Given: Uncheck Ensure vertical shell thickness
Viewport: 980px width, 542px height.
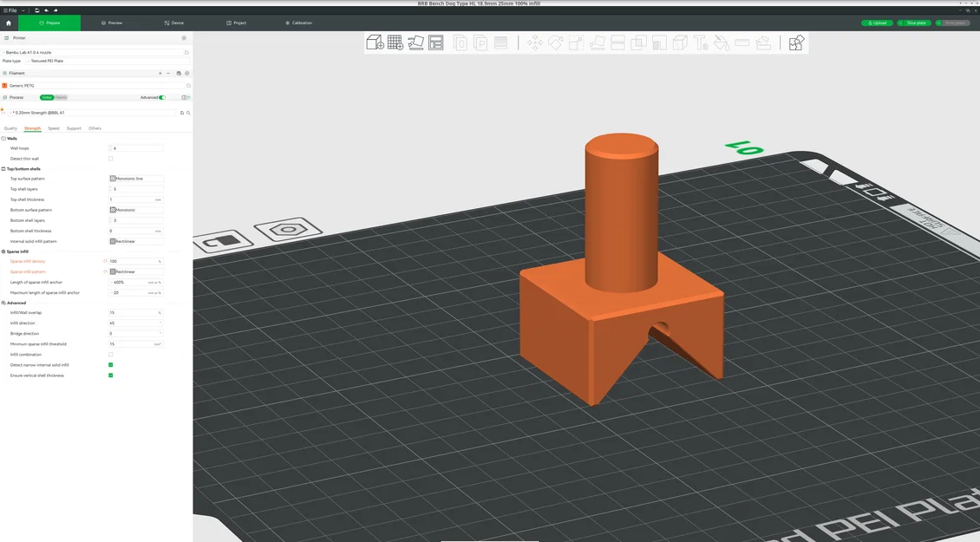Looking at the screenshot, I should (x=111, y=375).
